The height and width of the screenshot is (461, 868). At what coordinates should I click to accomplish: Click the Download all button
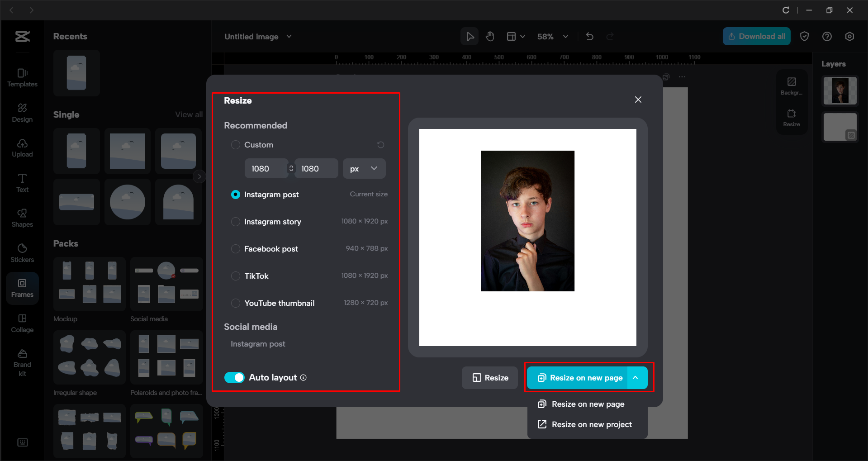(x=756, y=36)
